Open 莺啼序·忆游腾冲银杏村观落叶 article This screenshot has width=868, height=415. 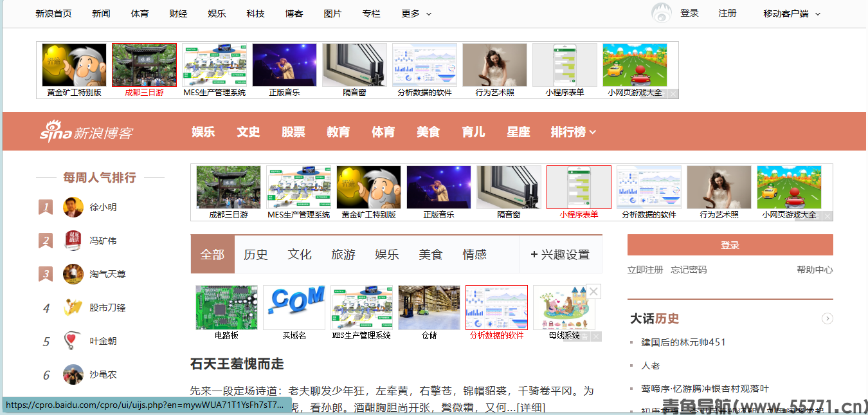[705, 389]
